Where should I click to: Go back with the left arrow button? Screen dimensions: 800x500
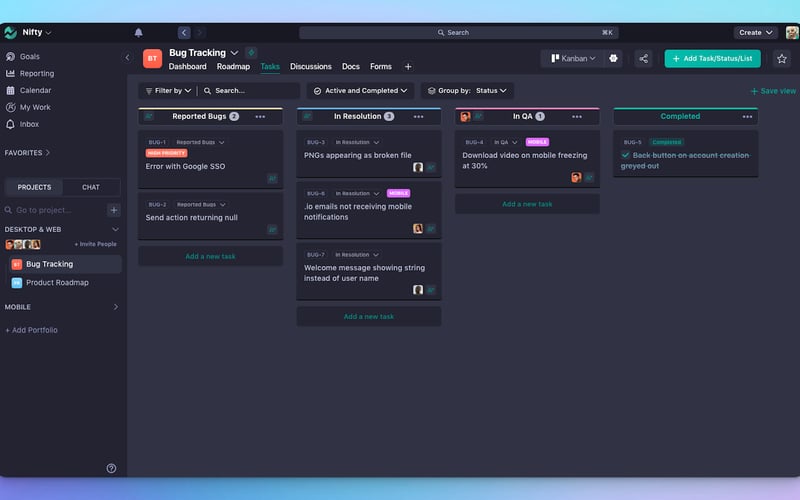click(184, 33)
